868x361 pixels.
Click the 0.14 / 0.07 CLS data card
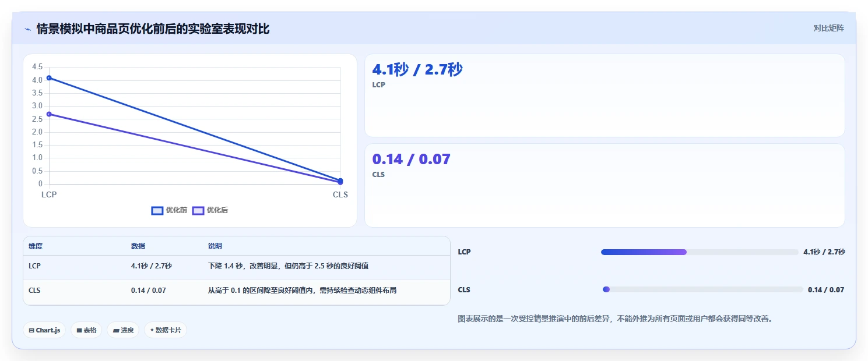[x=605, y=185]
